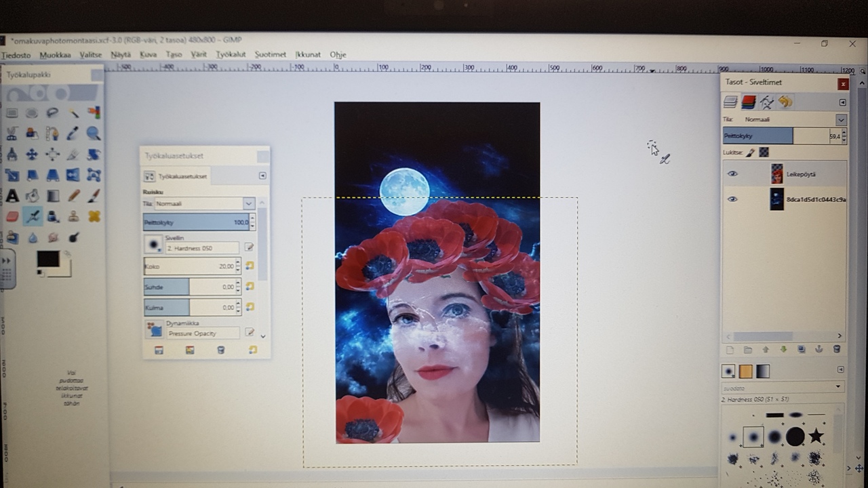
Task: Pick the Fuzzy Select magic wand tool
Action: 73,113
